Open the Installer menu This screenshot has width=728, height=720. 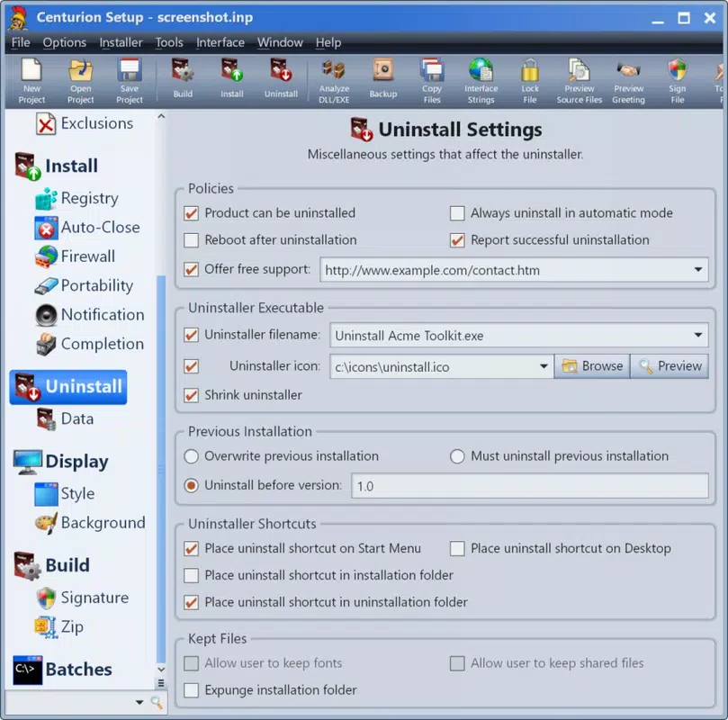tap(121, 42)
